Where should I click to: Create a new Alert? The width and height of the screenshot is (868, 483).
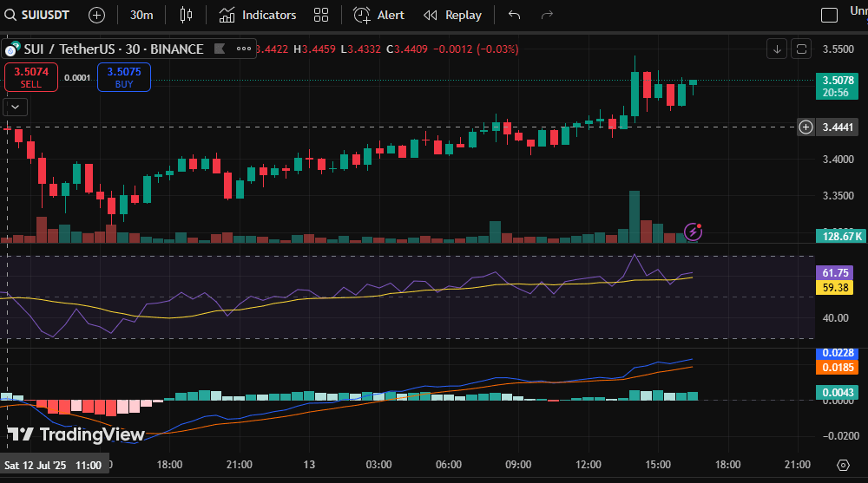click(378, 15)
